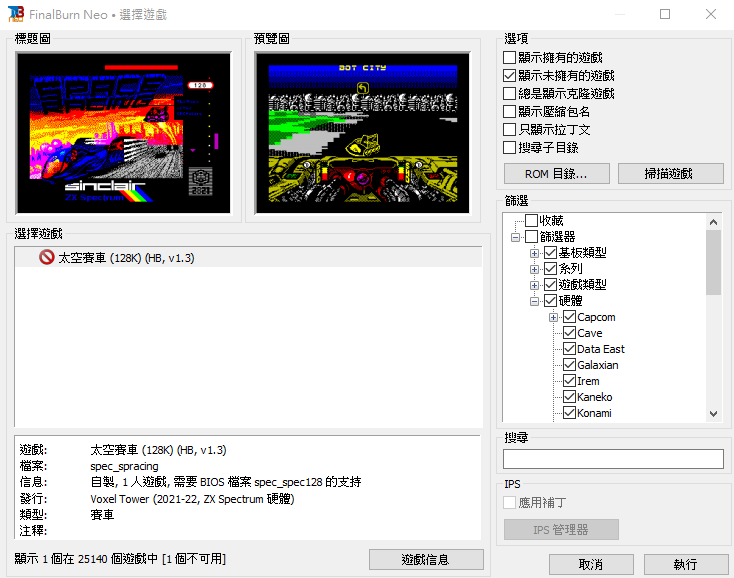Viewport: 734px width, 578px height.
Task: Click the 取消 button
Action: pos(591,564)
